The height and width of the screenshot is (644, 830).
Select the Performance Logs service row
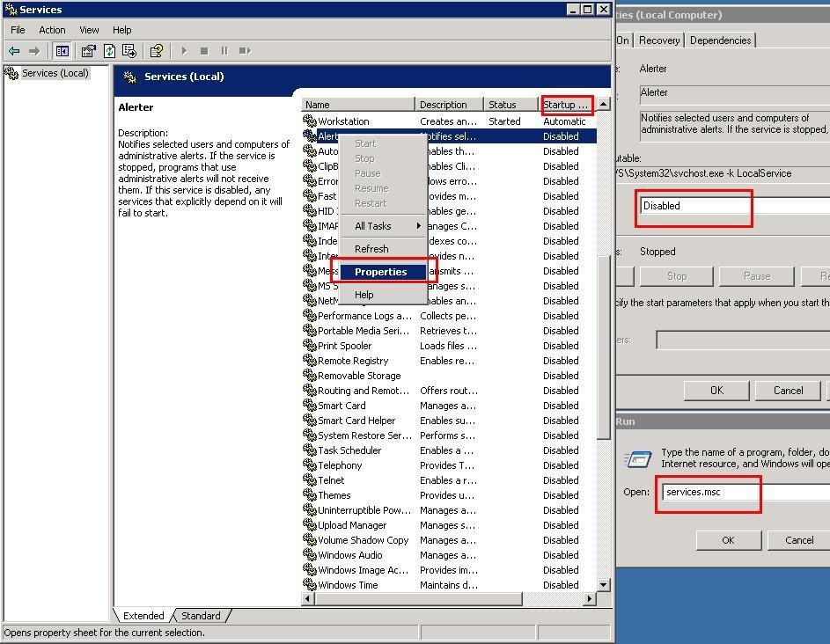point(449,315)
